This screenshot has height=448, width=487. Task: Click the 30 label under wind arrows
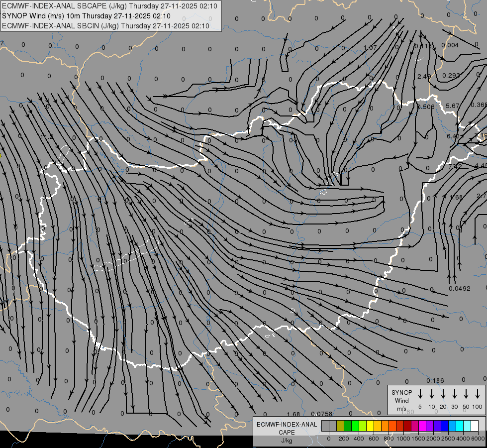click(454, 407)
